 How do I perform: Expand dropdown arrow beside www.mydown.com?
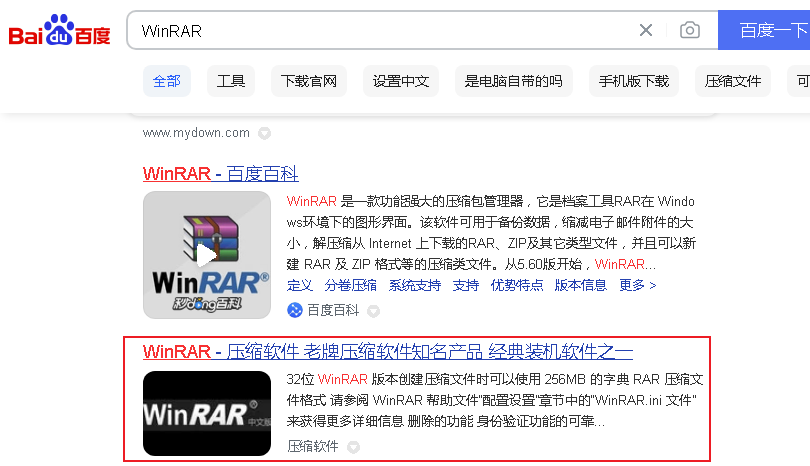pos(264,133)
